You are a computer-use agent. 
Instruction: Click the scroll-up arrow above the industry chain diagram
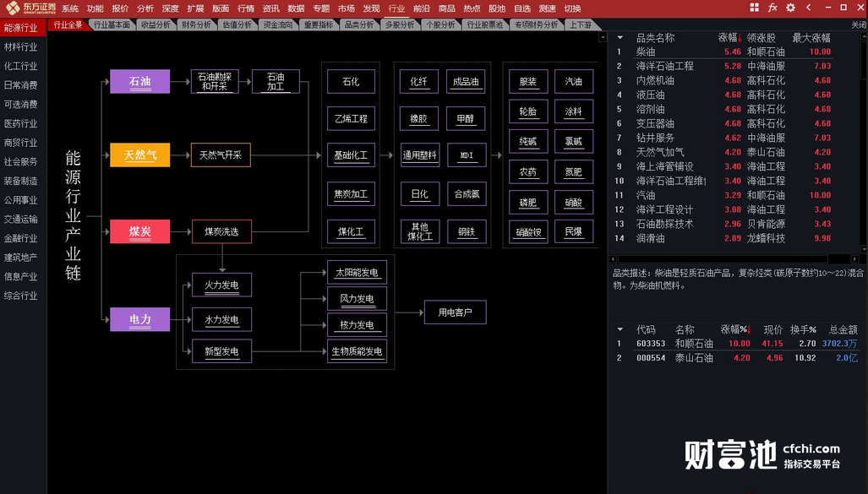[x=603, y=37]
